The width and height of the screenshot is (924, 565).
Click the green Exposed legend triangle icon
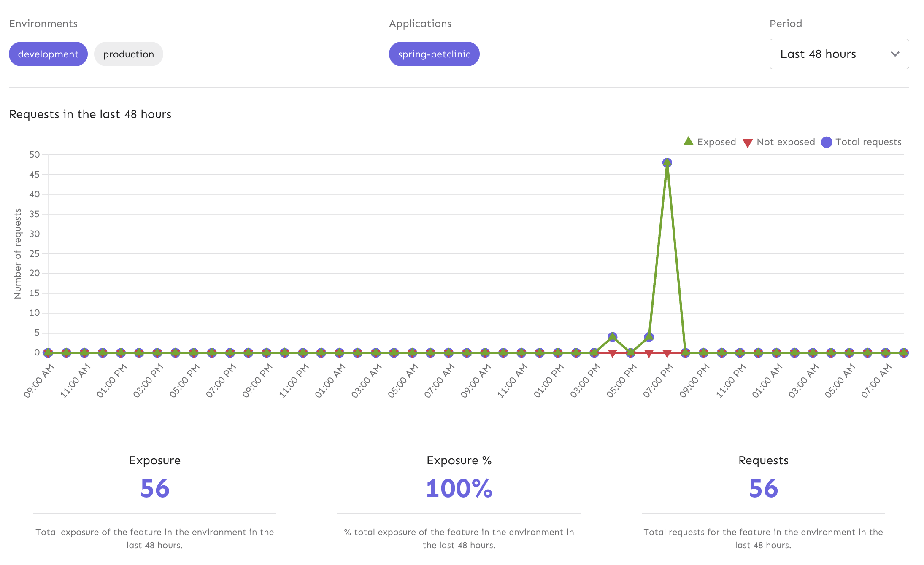click(688, 142)
